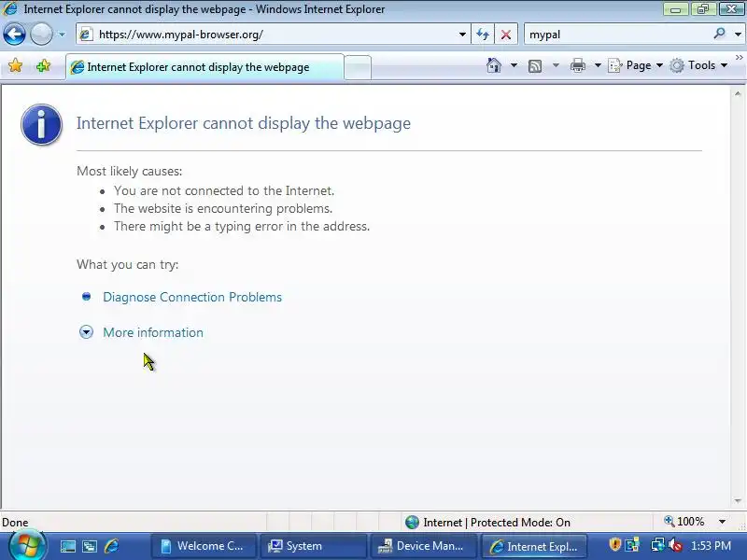Viewport: 747px width, 560px height.
Task: Open the Favorites Center star icon
Action: (15, 65)
